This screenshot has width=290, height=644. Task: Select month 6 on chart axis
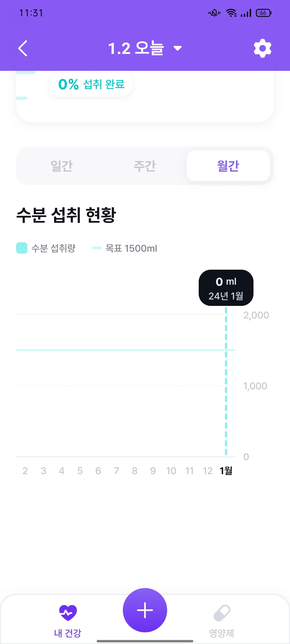(98, 471)
